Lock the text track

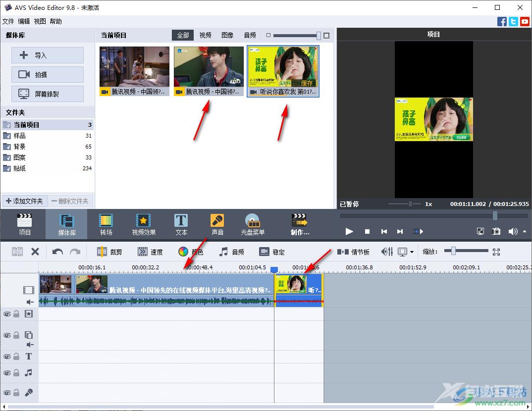16,357
